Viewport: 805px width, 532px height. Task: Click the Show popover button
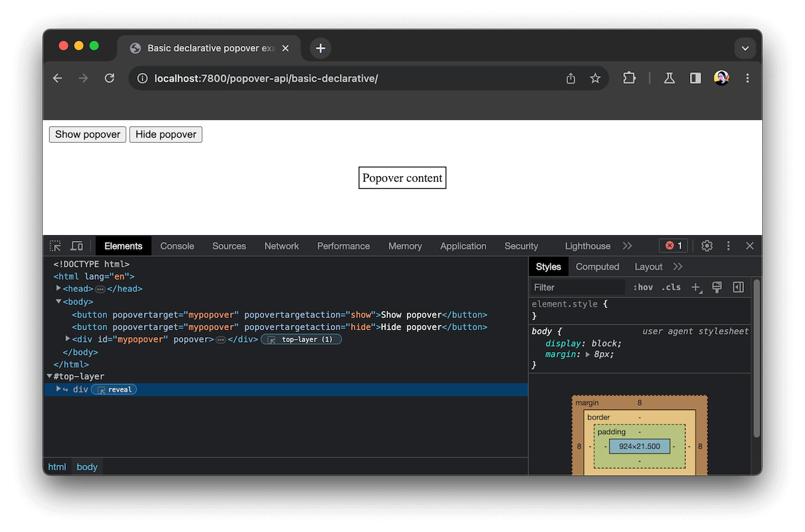pos(87,134)
